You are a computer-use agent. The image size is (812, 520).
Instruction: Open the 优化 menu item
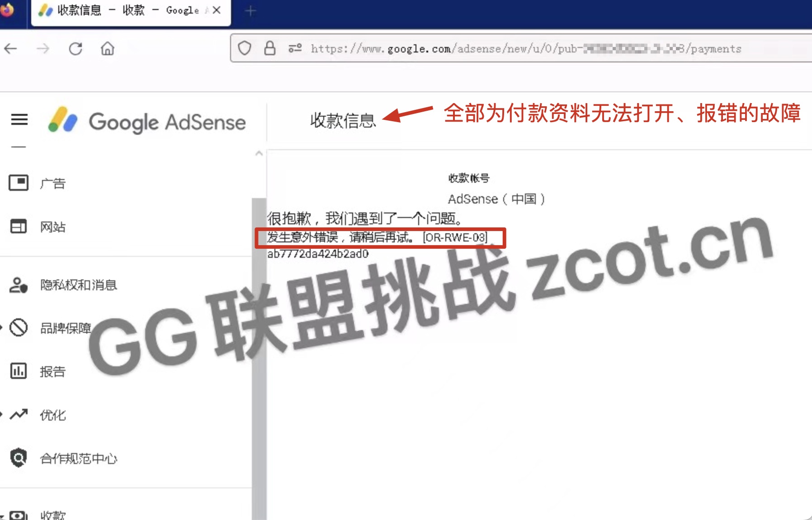tap(53, 415)
